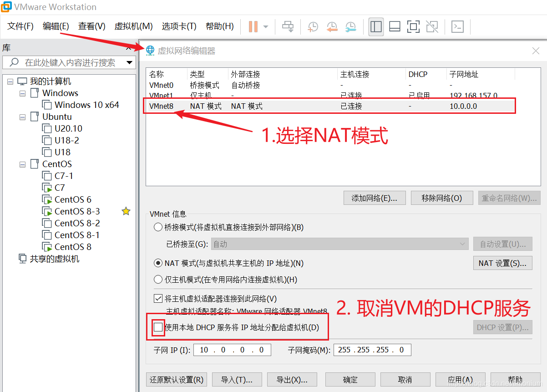Open the 编辑(E) menu
The height and width of the screenshot is (392, 547).
tap(56, 26)
